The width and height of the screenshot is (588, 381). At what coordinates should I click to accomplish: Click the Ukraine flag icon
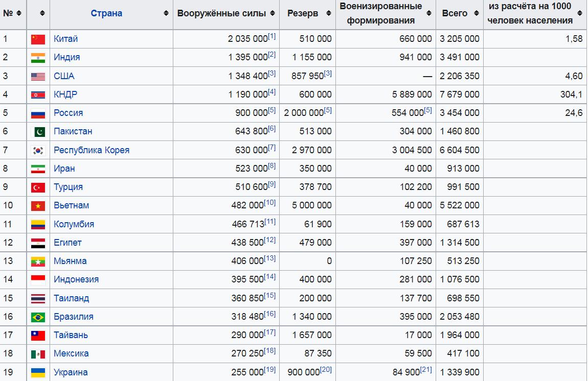pos(38,372)
